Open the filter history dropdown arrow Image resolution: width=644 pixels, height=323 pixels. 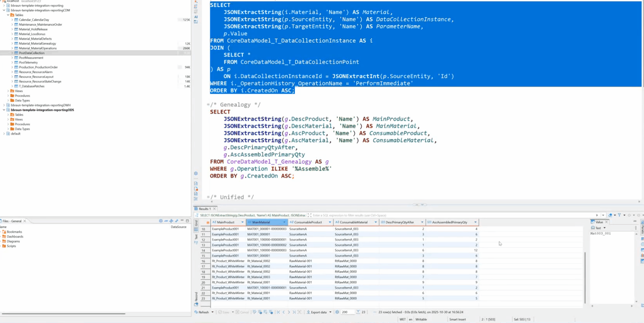click(x=603, y=215)
